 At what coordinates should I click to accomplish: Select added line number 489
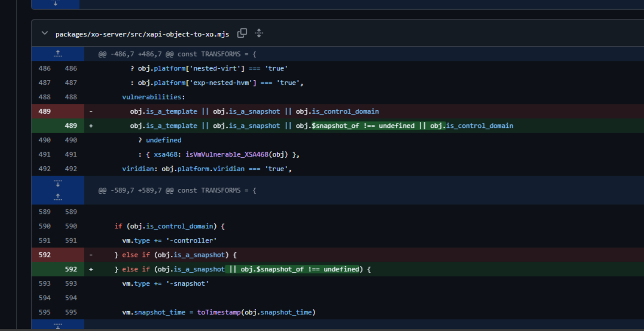tap(70, 126)
